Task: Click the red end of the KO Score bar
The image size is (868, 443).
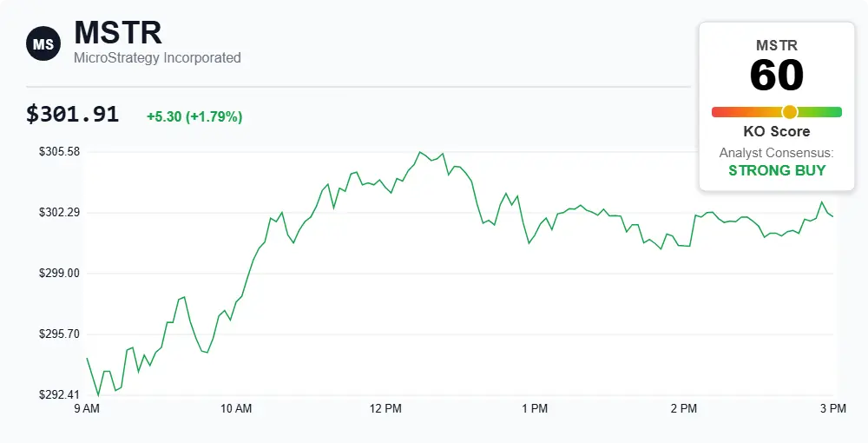Action: [719, 111]
